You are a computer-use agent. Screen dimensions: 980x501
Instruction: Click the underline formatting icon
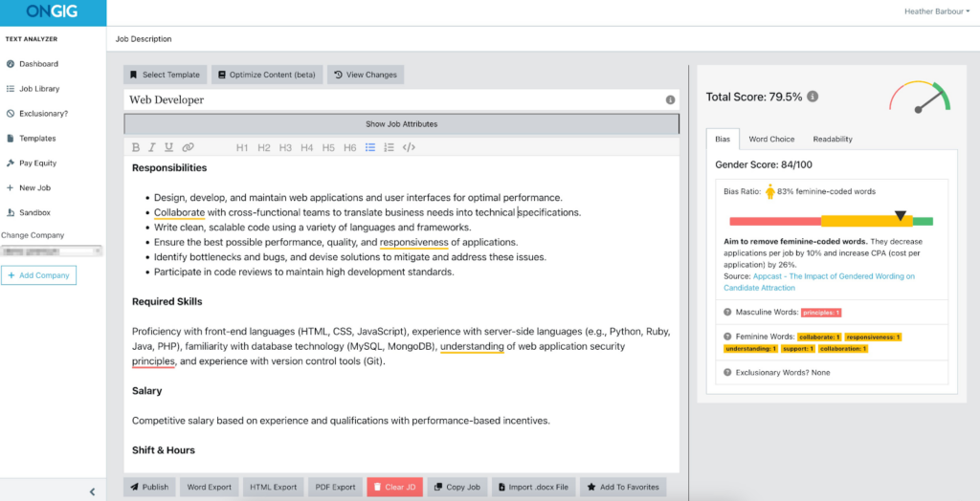click(168, 147)
